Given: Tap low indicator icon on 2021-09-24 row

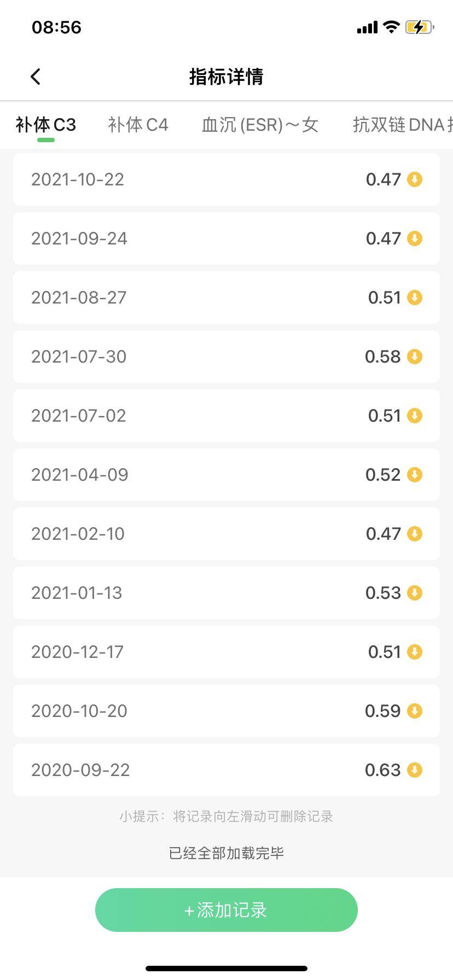Looking at the screenshot, I should tap(415, 238).
